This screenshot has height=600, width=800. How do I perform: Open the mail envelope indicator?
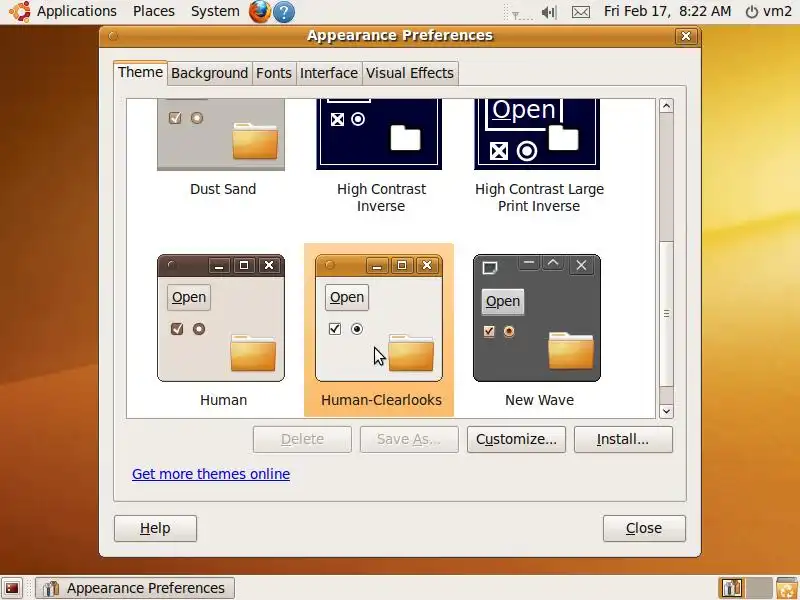pyautogui.click(x=581, y=12)
